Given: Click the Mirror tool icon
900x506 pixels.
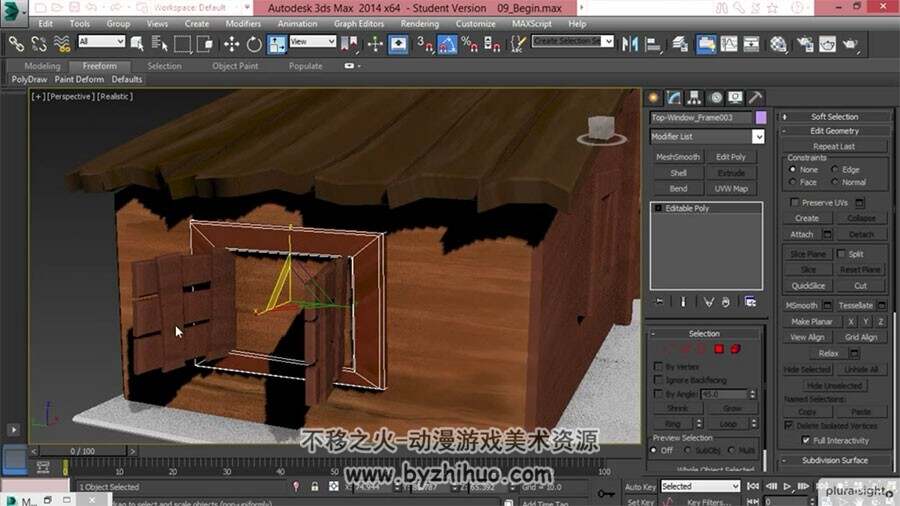Looking at the screenshot, I should point(630,44).
